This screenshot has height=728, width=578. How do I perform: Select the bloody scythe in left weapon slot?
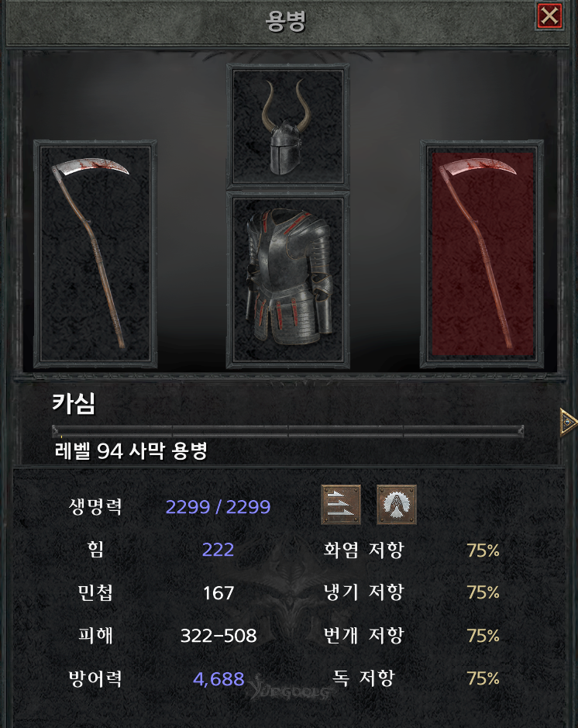pyautogui.click(x=95, y=254)
